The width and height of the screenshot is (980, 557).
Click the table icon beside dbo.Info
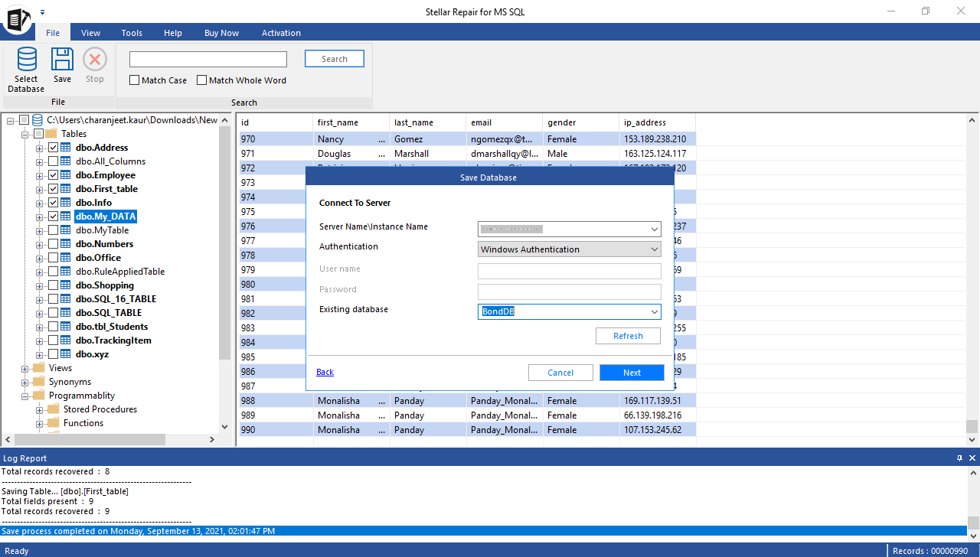66,203
